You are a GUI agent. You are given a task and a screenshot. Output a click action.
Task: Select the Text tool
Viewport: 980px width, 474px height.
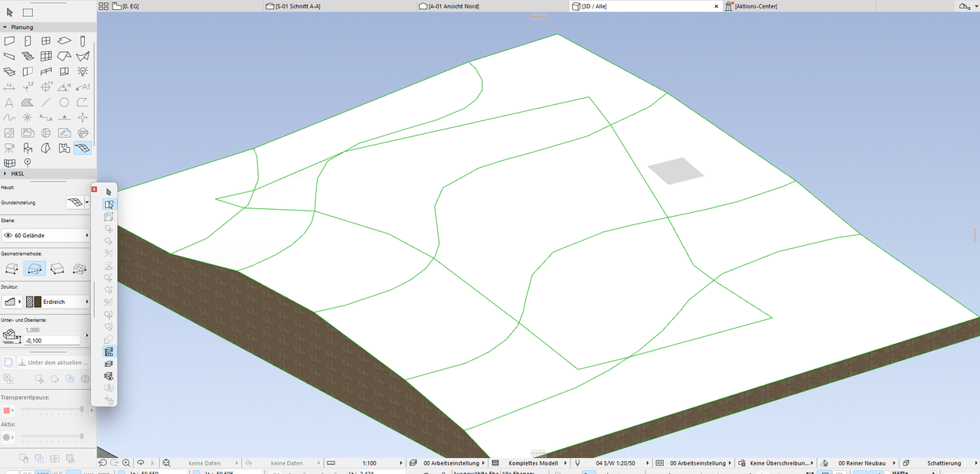click(9, 102)
